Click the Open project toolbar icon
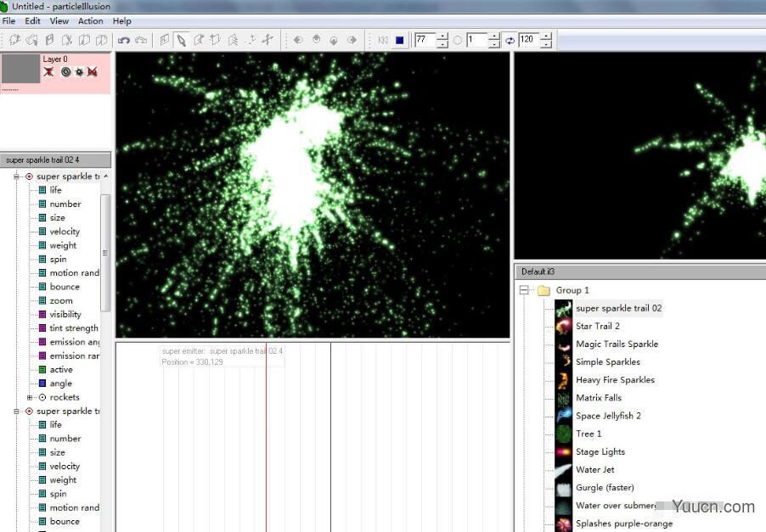Image resolution: width=766 pixels, height=532 pixels. point(31,39)
